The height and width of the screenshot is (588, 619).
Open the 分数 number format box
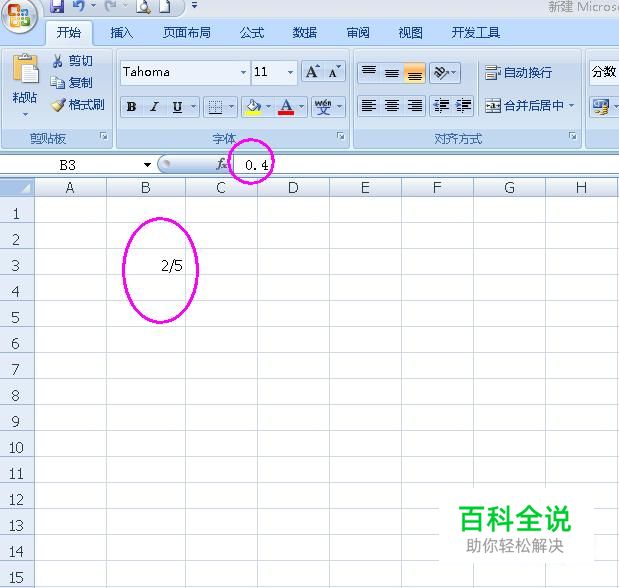click(604, 72)
